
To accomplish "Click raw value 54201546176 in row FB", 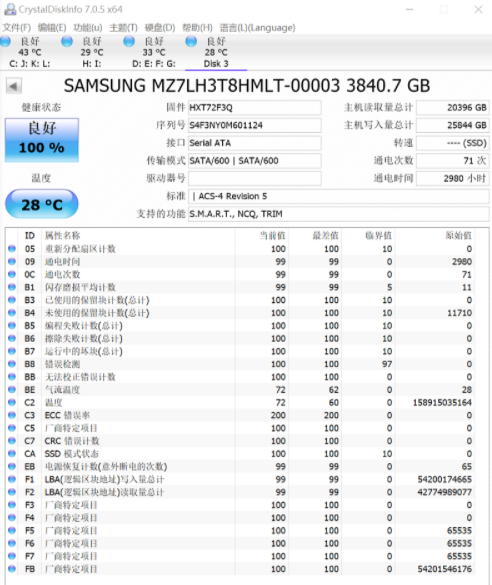I will coord(445,569).
